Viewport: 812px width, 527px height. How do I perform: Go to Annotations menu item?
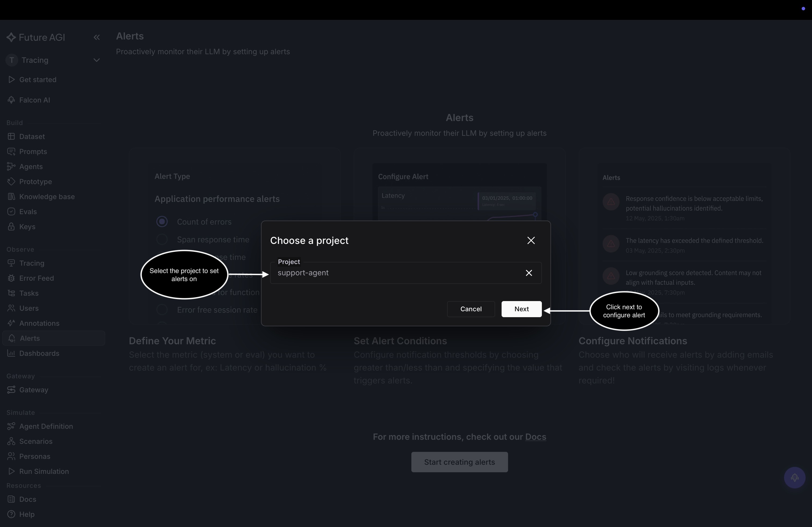(x=53, y=323)
